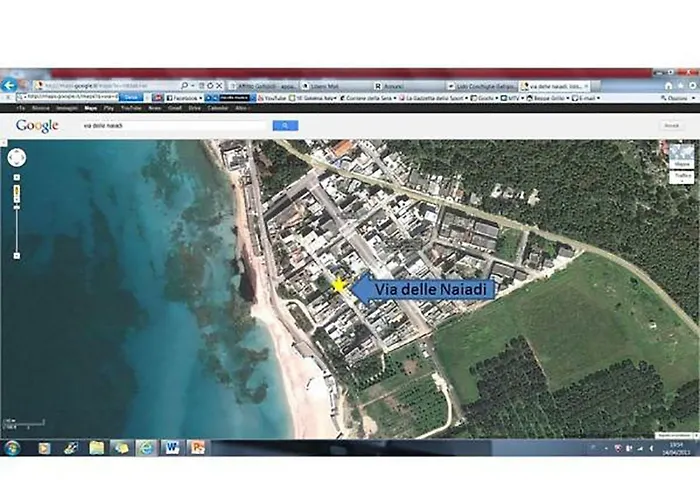Click the zoom in plus button

click(17, 179)
